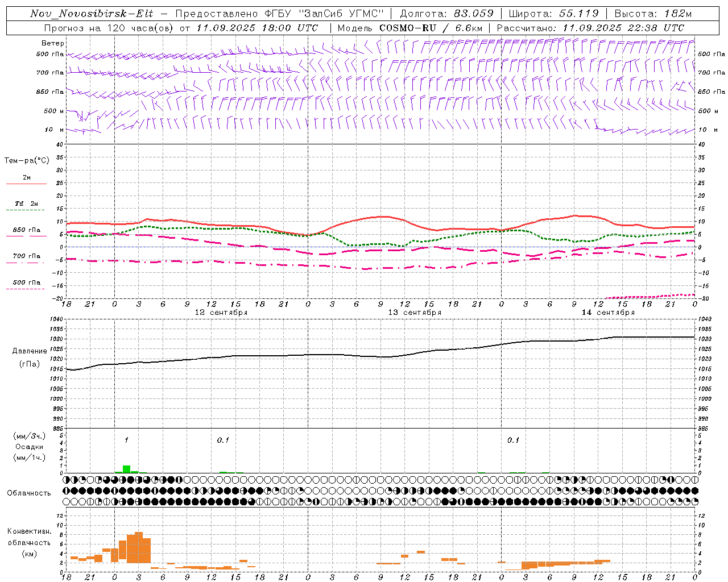Viewport: 728px width, 582px height.
Task: Select the Давление panel label
Action: click(x=30, y=351)
